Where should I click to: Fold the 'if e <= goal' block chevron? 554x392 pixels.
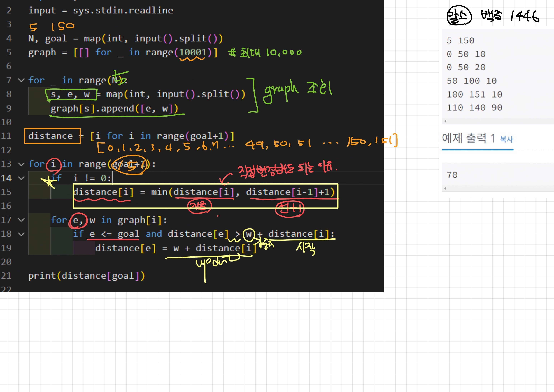coord(22,234)
